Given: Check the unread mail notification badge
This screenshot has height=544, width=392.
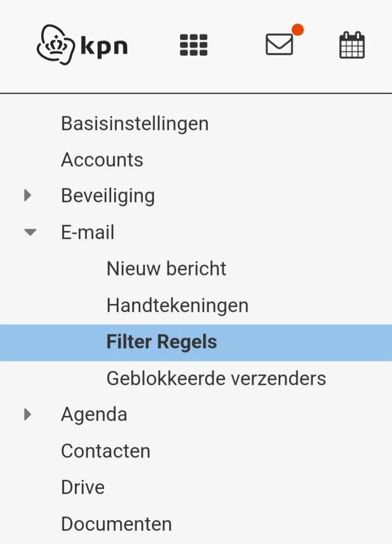Looking at the screenshot, I should point(298,30).
